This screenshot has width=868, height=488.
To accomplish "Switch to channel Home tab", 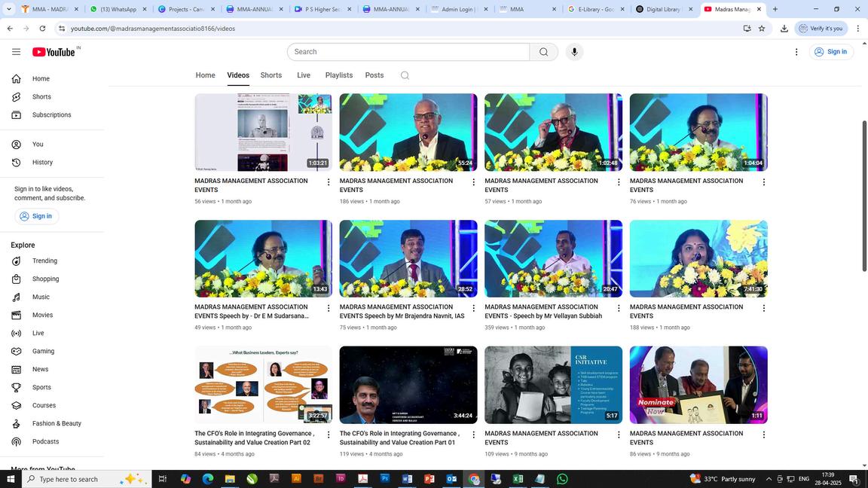I will (206, 75).
